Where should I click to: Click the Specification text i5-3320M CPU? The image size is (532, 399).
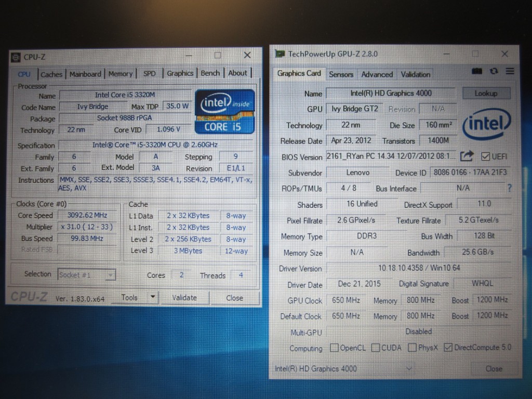[155, 144]
